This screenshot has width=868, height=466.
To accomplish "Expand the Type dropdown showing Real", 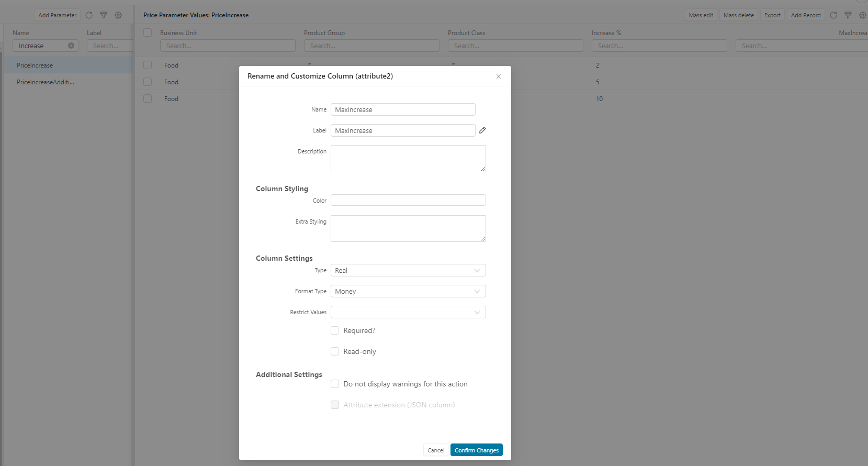I will click(408, 270).
